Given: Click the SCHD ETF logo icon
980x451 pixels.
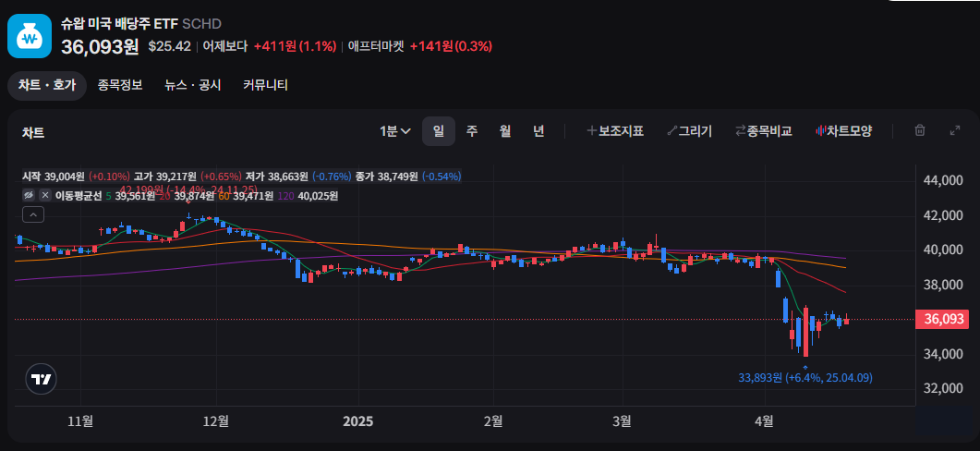Looking at the screenshot, I should (x=30, y=36).
